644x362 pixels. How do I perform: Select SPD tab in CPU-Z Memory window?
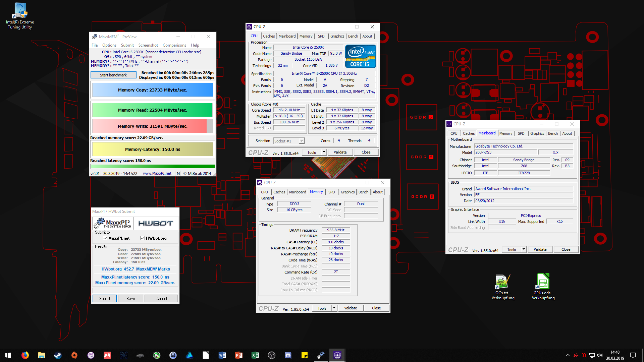pos(331,192)
